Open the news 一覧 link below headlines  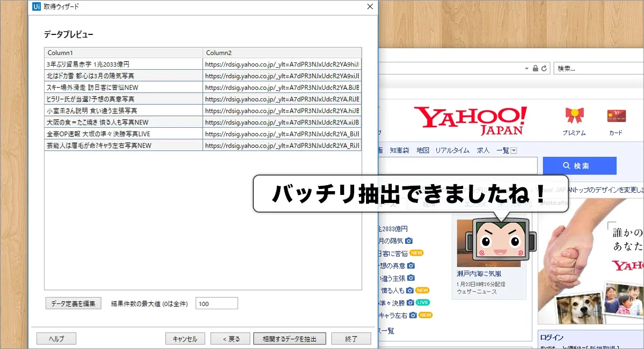(x=387, y=331)
